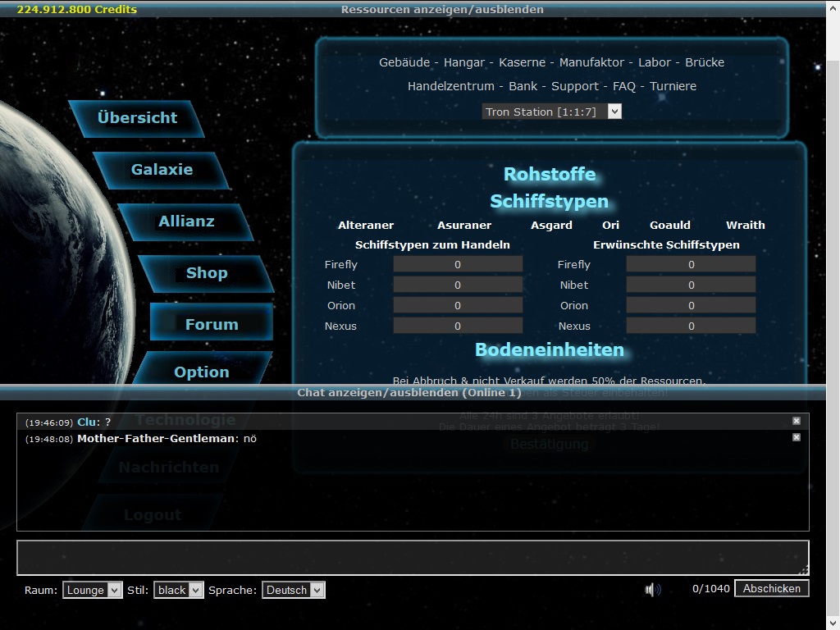Viewport: 840px width, 630px height.
Task: Toggle resources bar via Ressourcen anzeigen/ausblenden
Action: 442,10
